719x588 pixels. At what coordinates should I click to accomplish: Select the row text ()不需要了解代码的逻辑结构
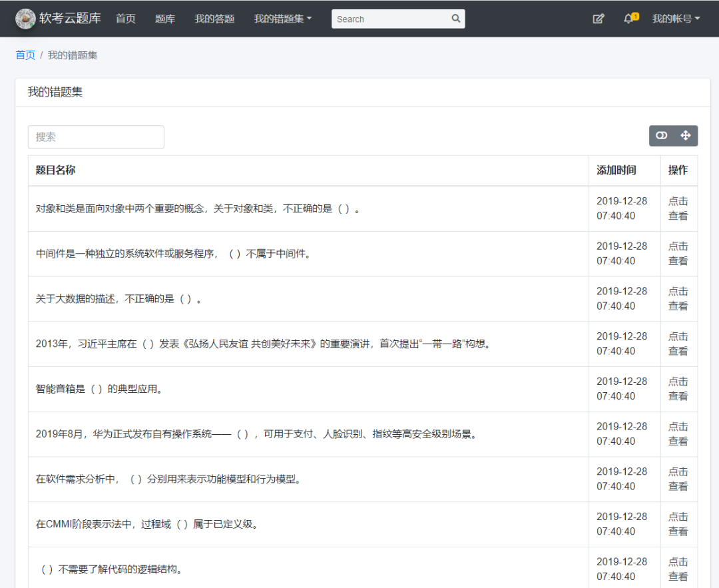(113, 569)
